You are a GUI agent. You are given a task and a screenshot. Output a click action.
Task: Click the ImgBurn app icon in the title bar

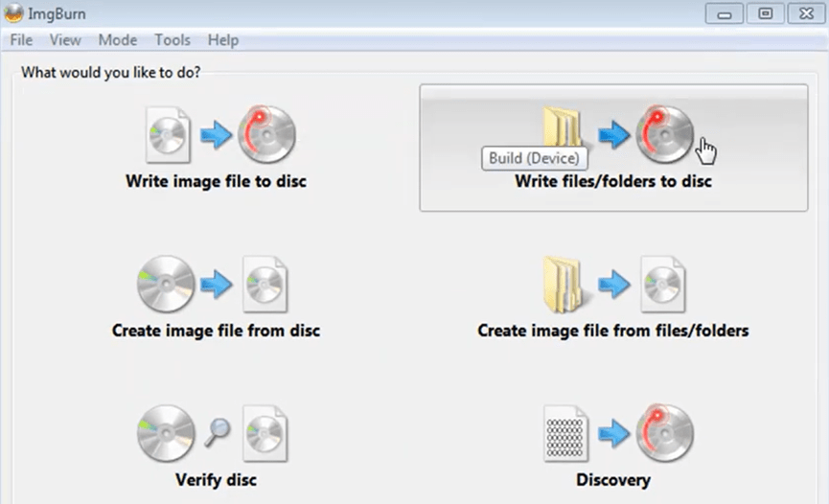pyautogui.click(x=14, y=13)
